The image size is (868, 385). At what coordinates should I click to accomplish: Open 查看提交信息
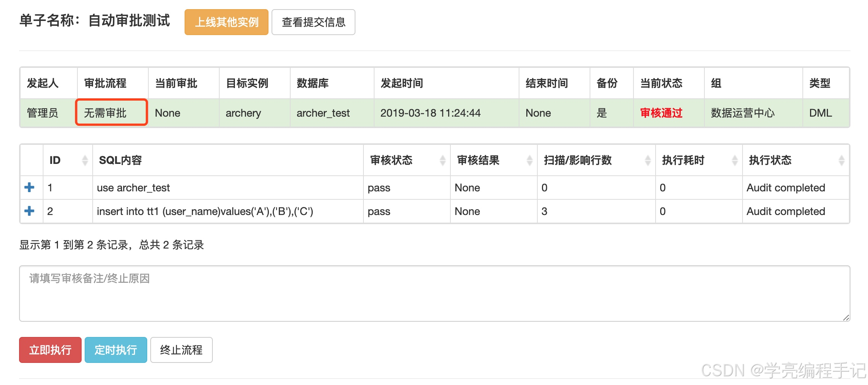pos(313,22)
